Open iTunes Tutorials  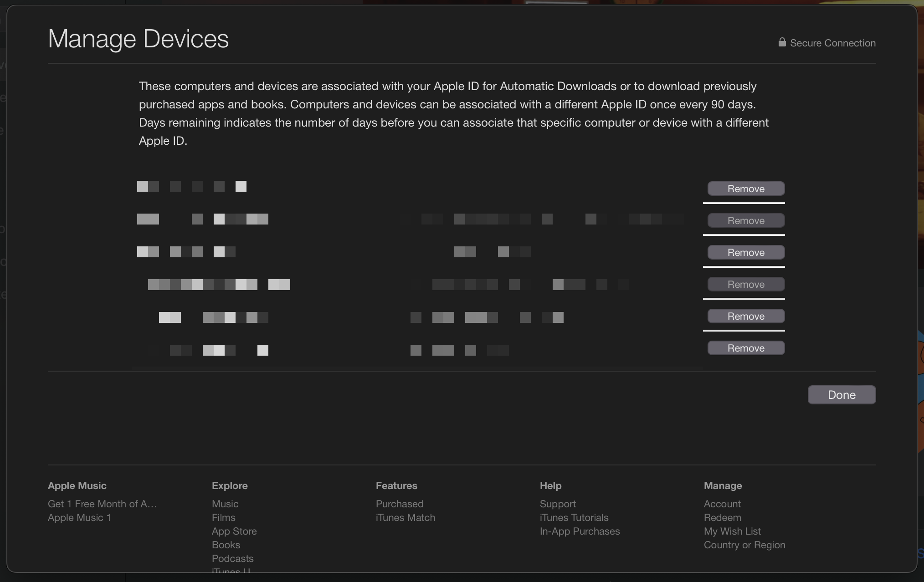[x=574, y=517]
